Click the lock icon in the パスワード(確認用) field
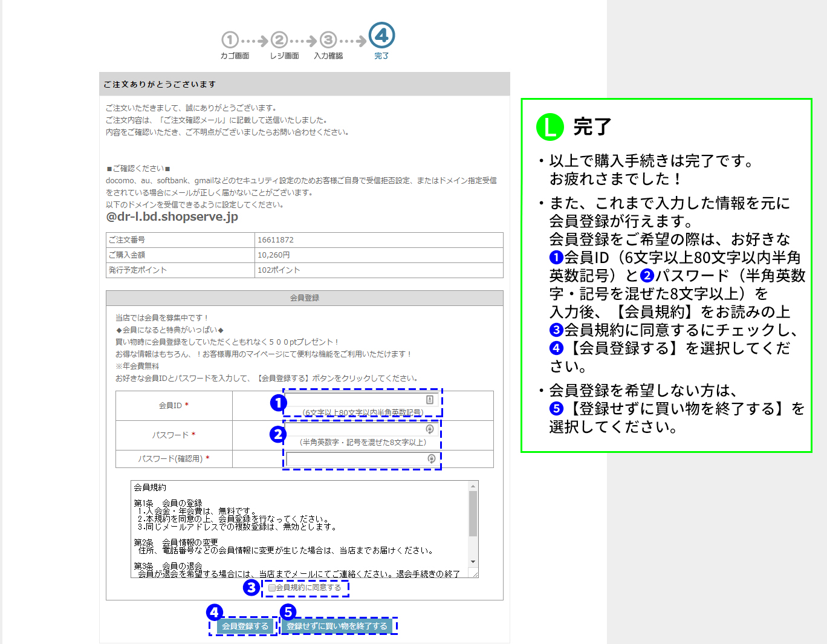This screenshot has height=644, width=827. click(x=430, y=459)
